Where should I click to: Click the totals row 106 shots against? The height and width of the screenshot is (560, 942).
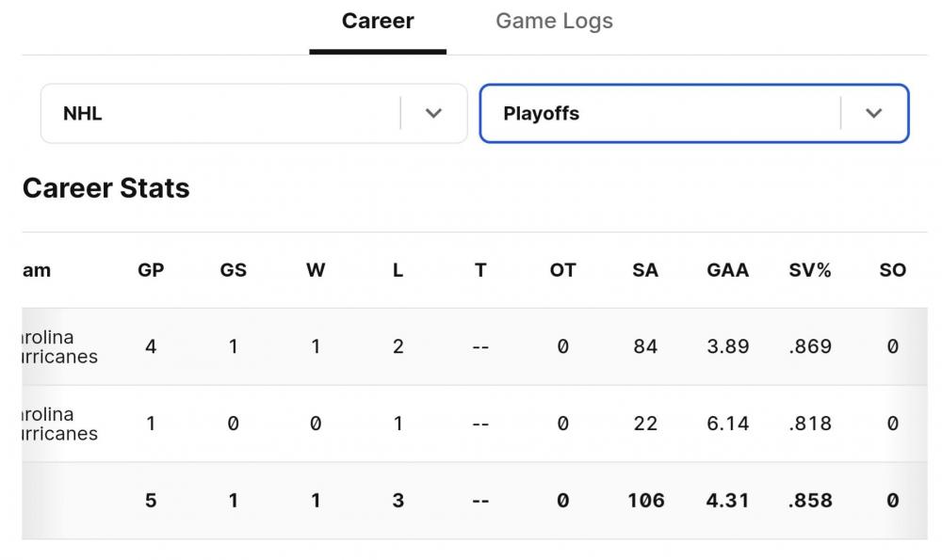645,501
